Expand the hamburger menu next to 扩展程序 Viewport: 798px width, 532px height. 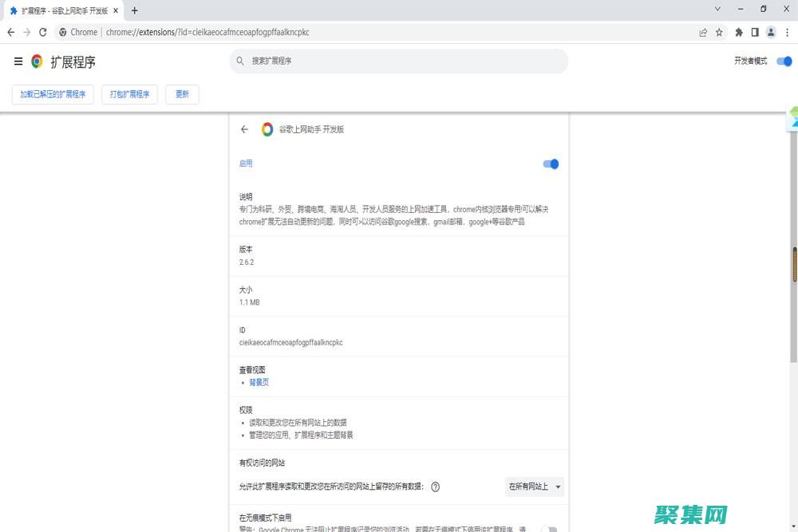point(18,61)
